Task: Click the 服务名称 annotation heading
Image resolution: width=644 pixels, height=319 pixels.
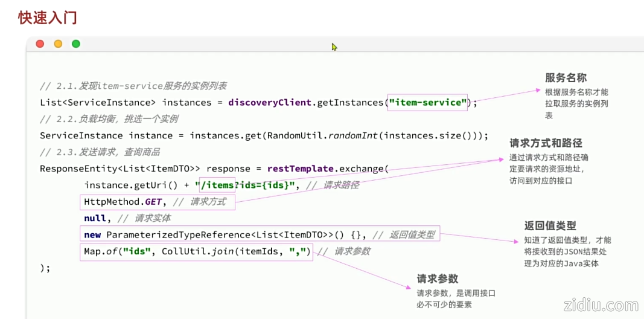Action: [x=566, y=78]
